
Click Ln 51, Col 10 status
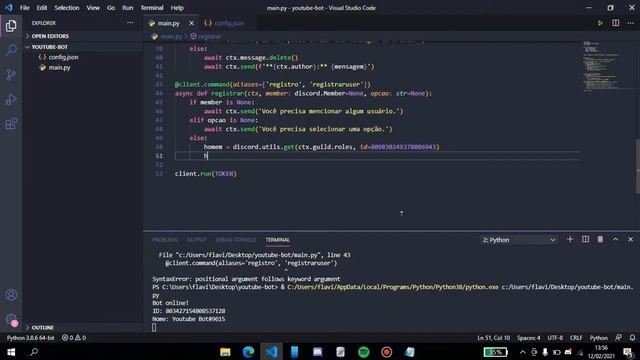493,338
